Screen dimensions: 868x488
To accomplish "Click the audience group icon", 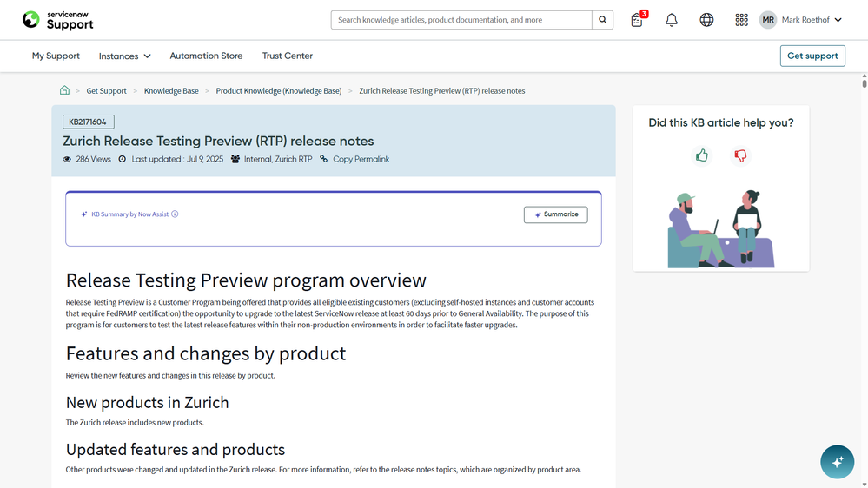I will point(235,159).
